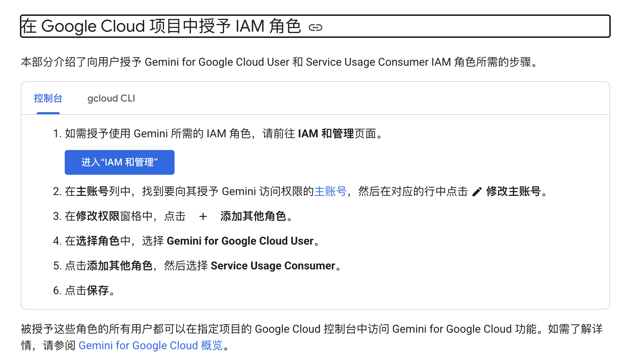
Task: Click the bold 保存 text in step 6
Action: [x=98, y=290]
